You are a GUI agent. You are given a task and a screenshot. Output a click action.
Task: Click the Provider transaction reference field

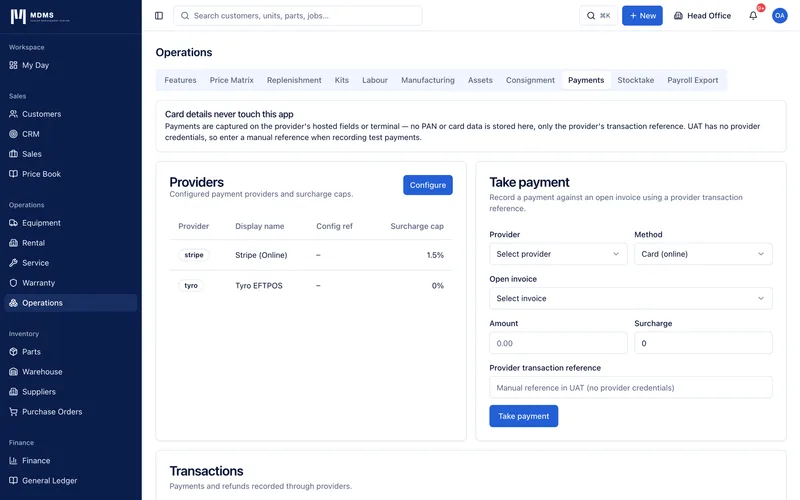pyautogui.click(x=631, y=387)
